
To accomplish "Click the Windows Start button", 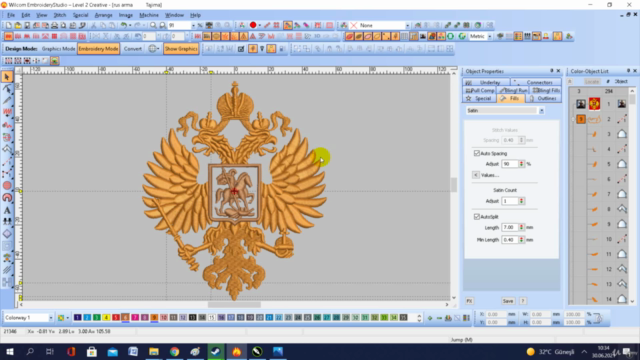I will 9,351.
